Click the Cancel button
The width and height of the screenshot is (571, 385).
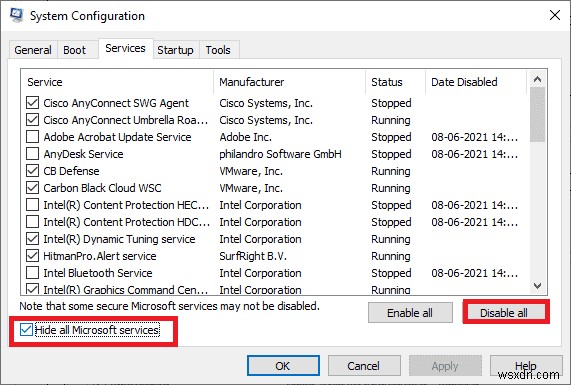(364, 366)
